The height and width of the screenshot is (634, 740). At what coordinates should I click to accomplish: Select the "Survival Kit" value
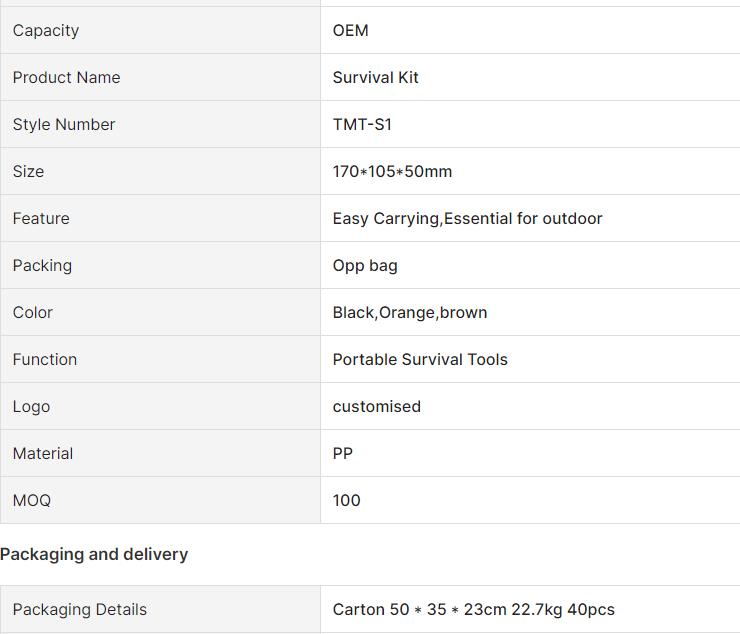[x=375, y=77]
